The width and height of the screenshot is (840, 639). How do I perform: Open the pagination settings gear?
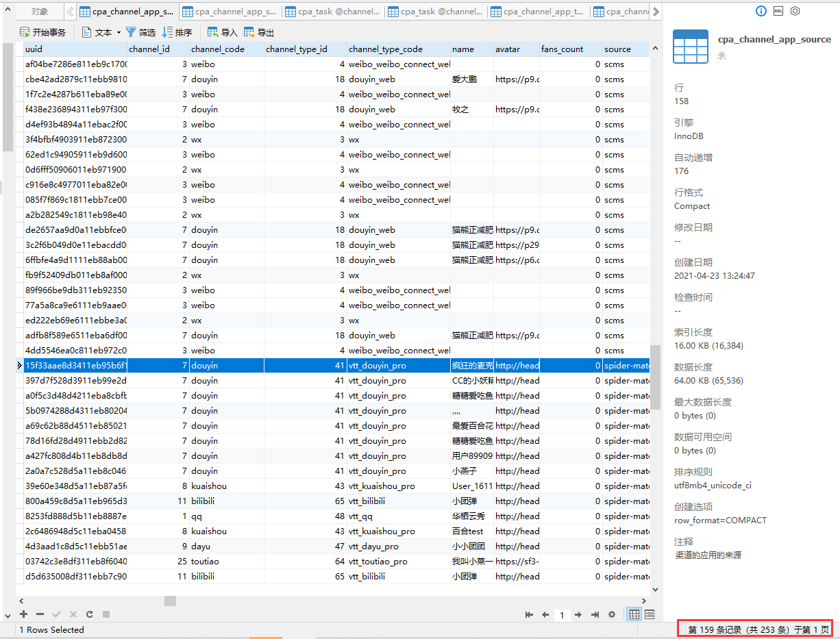612,615
